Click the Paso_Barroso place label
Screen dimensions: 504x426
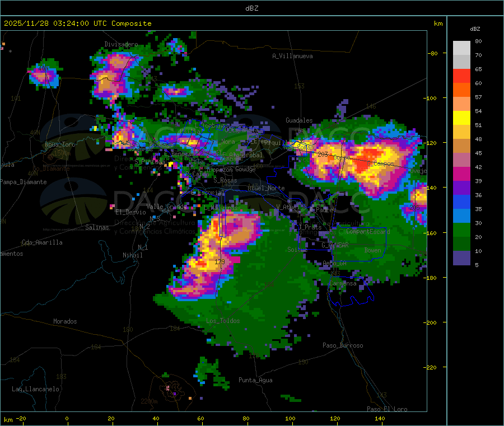pos(343,345)
